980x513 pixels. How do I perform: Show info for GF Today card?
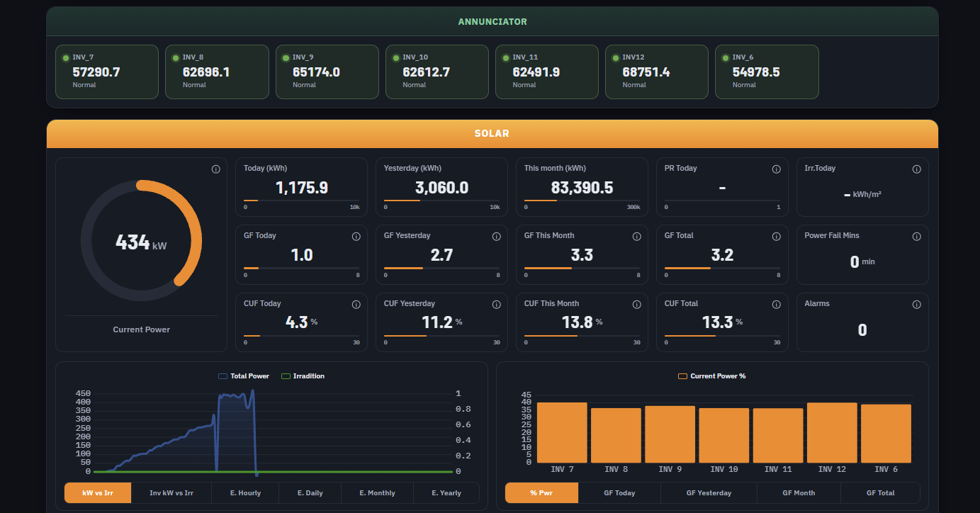coord(356,237)
